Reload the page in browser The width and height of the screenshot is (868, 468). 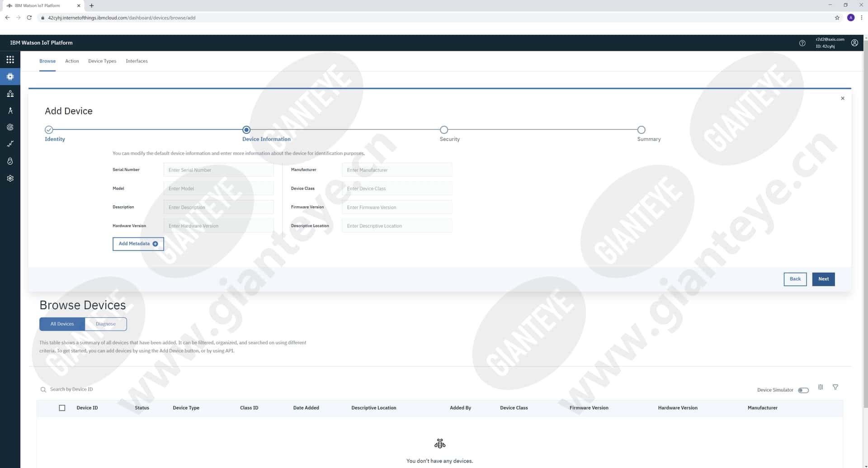pyautogui.click(x=29, y=18)
